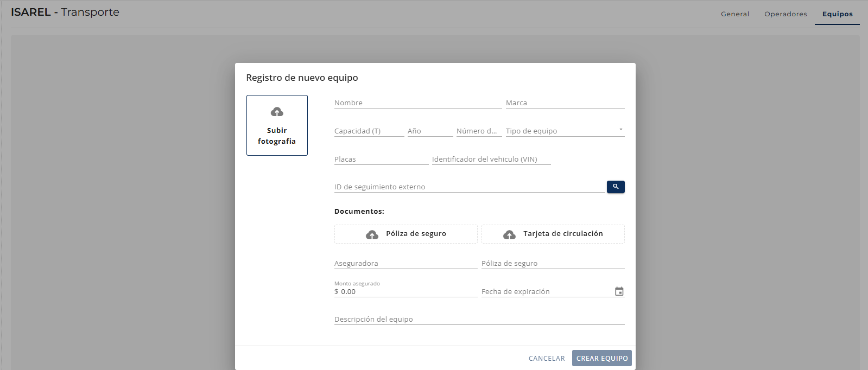Click the CANCELAR button
Image resolution: width=868 pixels, height=370 pixels.
(x=547, y=358)
